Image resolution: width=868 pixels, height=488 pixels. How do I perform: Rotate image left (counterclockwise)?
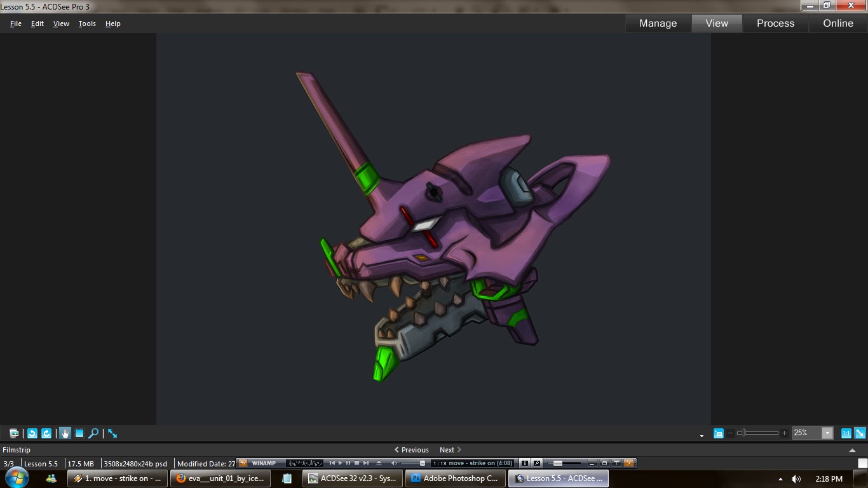pyautogui.click(x=32, y=433)
